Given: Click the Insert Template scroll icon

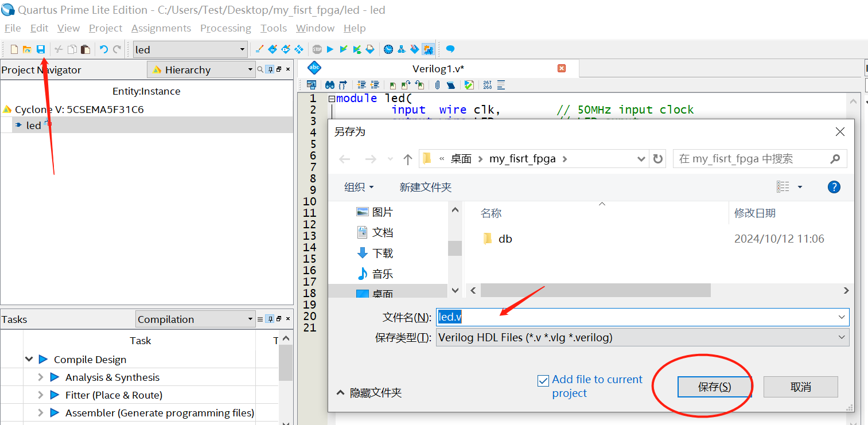Looking at the screenshot, I should [x=451, y=85].
